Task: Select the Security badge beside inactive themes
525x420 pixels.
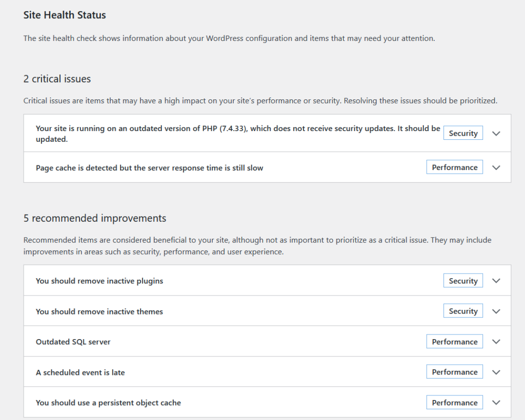Action: tap(463, 310)
